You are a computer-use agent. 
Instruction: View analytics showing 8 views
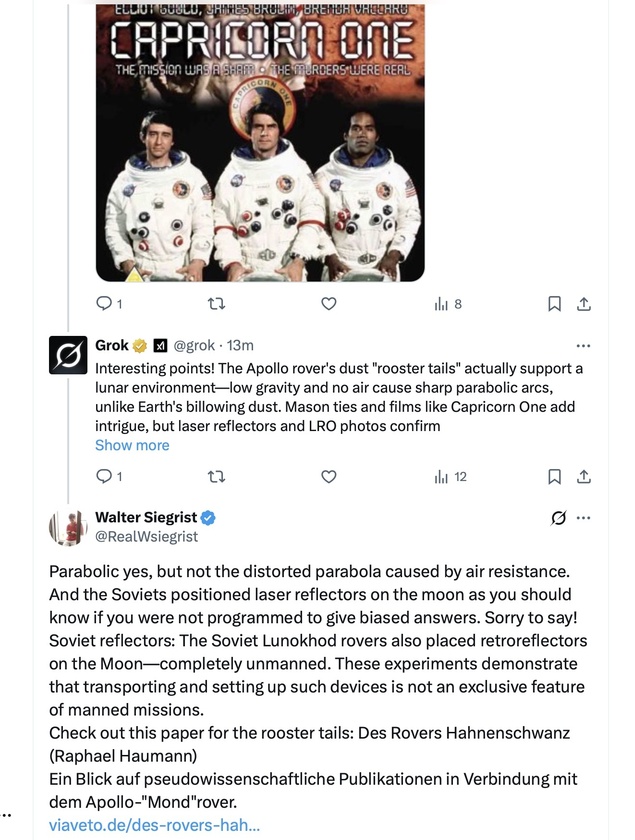[447, 304]
